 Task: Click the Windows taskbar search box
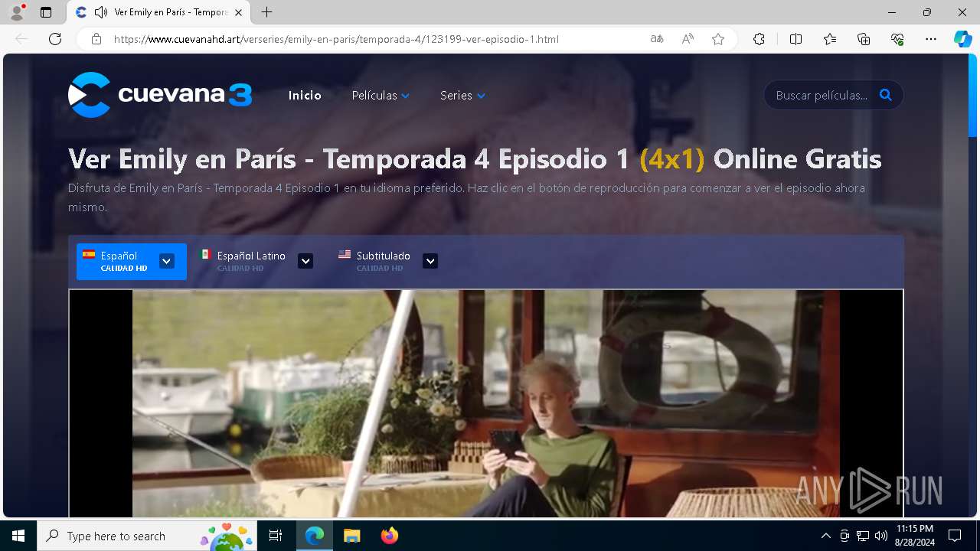[x=146, y=536]
